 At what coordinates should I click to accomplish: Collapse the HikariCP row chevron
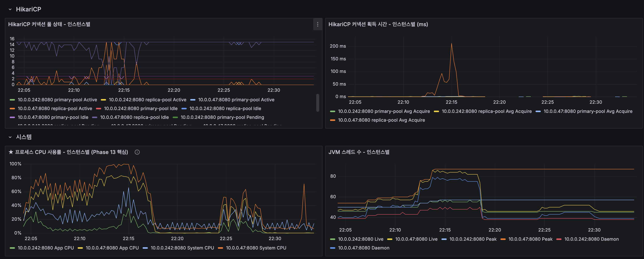[10, 9]
